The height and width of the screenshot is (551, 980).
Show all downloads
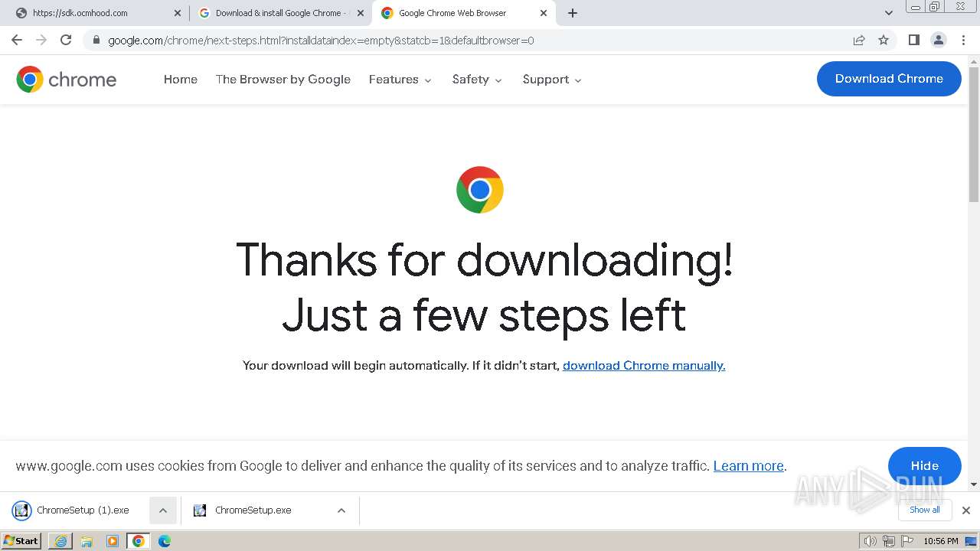(924, 510)
